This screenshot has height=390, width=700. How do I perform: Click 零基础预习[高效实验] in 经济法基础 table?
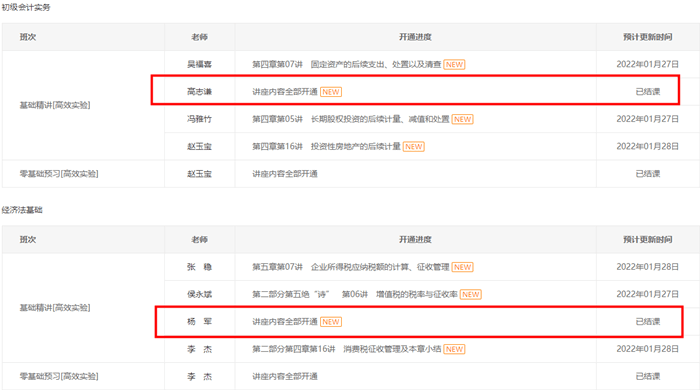pos(59,376)
